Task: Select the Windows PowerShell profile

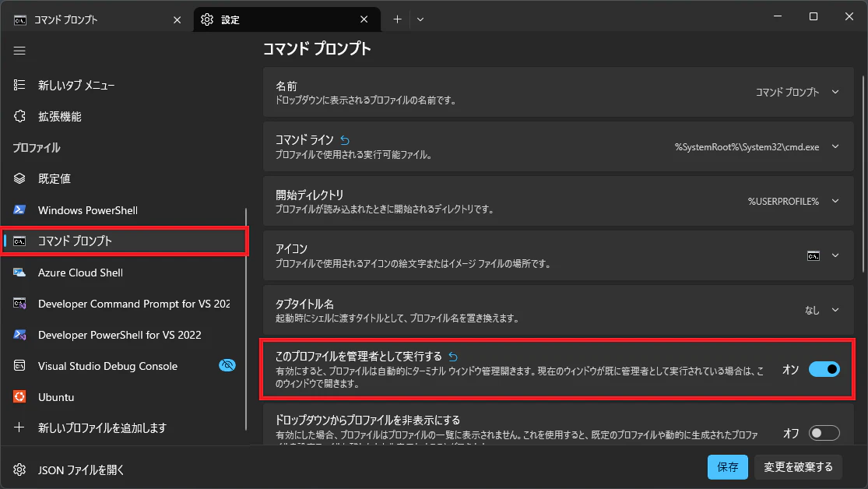Action: point(124,210)
